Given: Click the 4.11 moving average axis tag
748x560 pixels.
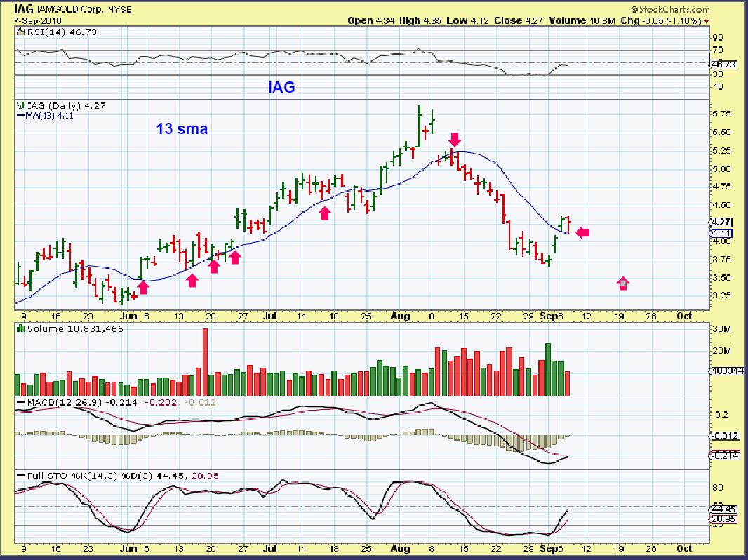Looking at the screenshot, I should pos(721,233).
